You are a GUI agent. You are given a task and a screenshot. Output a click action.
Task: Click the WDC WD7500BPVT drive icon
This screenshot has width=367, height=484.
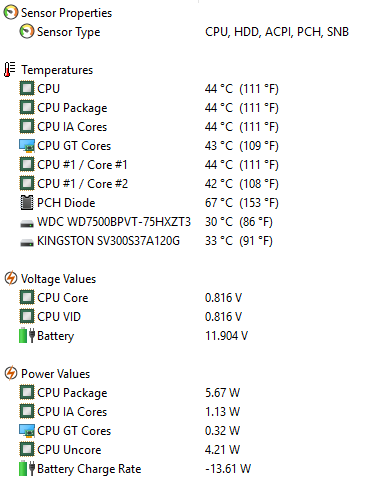pos(27,223)
